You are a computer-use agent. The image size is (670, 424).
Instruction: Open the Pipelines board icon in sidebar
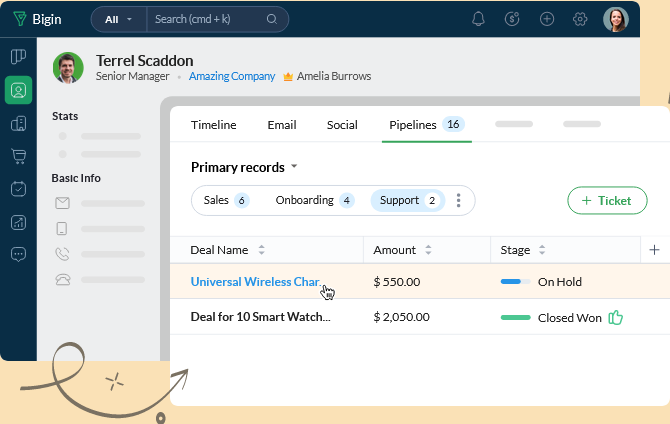click(x=18, y=57)
